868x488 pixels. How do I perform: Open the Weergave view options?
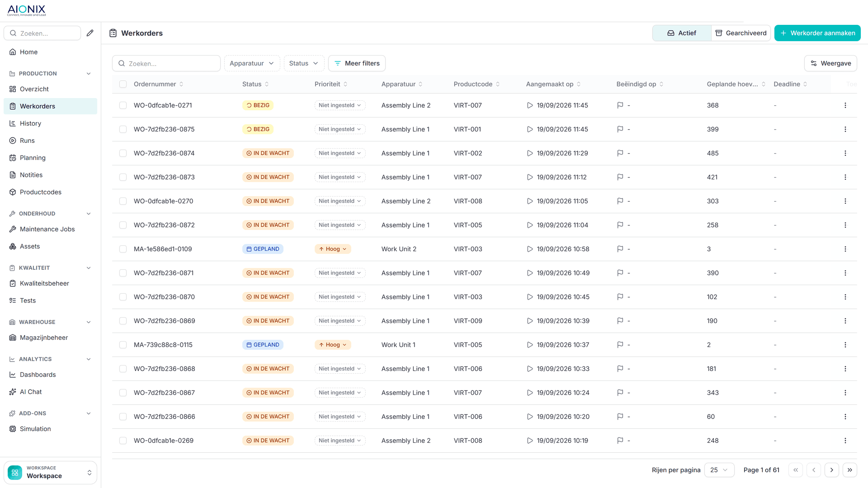coord(830,63)
